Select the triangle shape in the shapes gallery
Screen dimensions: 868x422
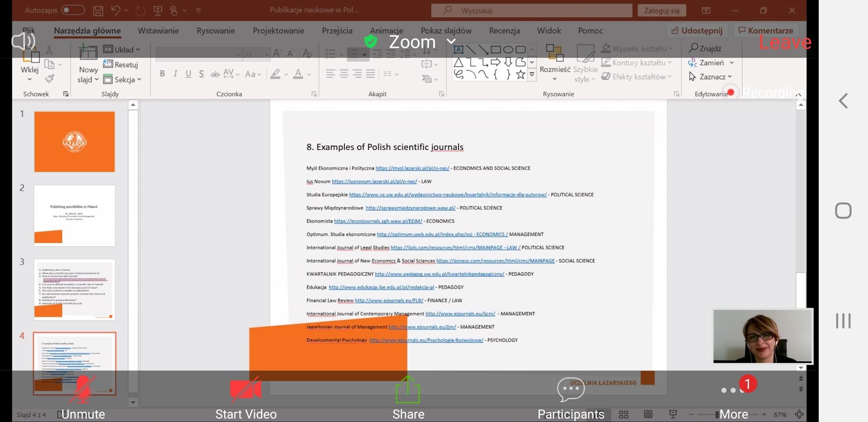tap(458, 63)
